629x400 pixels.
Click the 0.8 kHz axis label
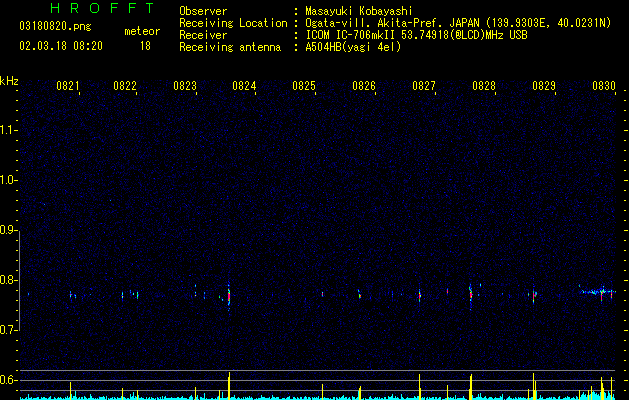[x=9, y=280]
